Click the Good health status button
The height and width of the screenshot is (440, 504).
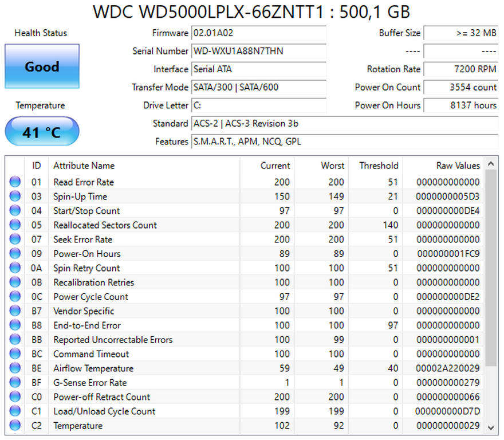coord(42,66)
